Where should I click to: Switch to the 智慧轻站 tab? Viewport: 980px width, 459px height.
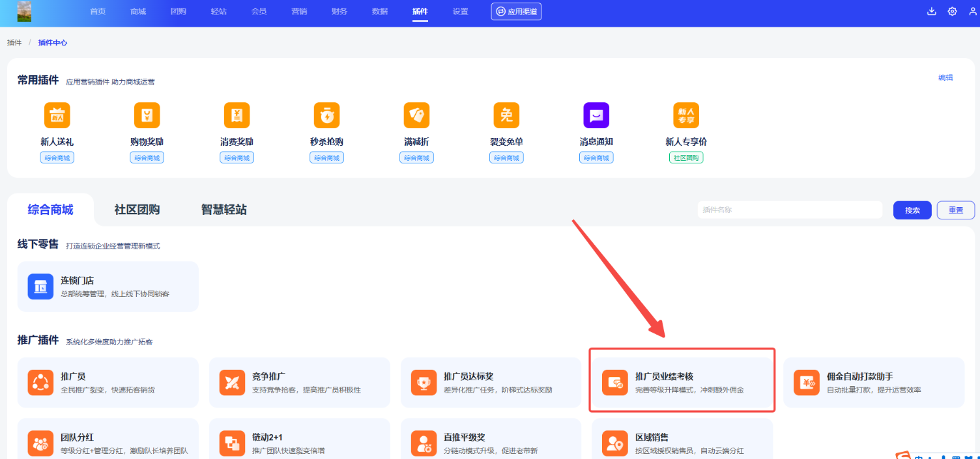223,210
